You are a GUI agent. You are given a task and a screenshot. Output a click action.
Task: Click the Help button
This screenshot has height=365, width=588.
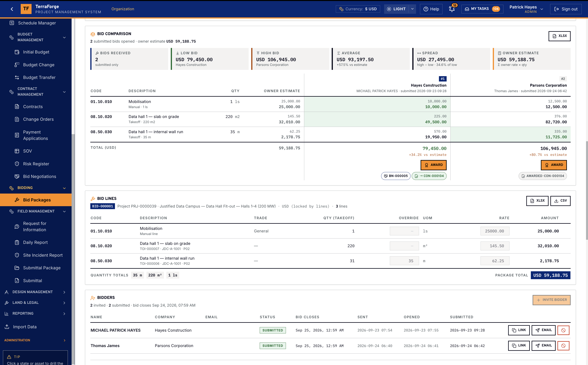(x=431, y=9)
